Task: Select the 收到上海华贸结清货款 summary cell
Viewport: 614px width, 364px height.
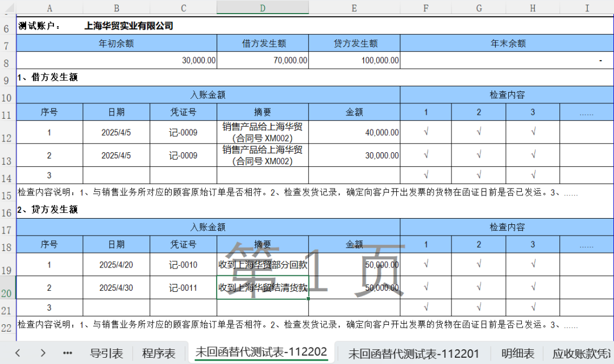Action: [x=263, y=288]
